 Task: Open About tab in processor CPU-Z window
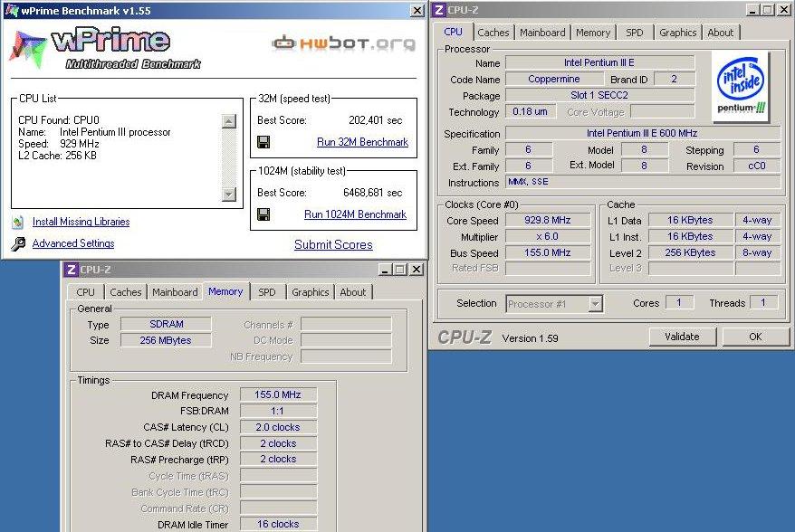coord(721,33)
